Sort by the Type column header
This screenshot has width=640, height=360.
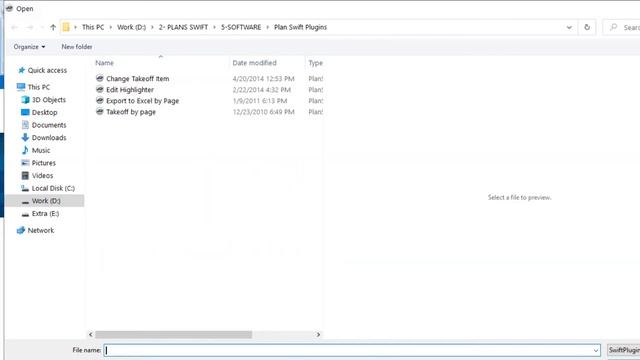(x=316, y=63)
